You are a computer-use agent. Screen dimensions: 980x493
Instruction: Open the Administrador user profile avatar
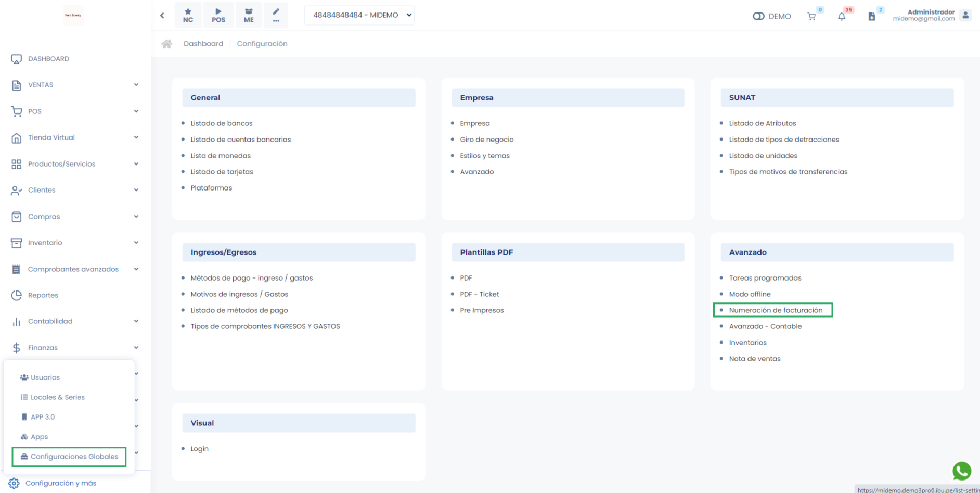[x=965, y=15]
